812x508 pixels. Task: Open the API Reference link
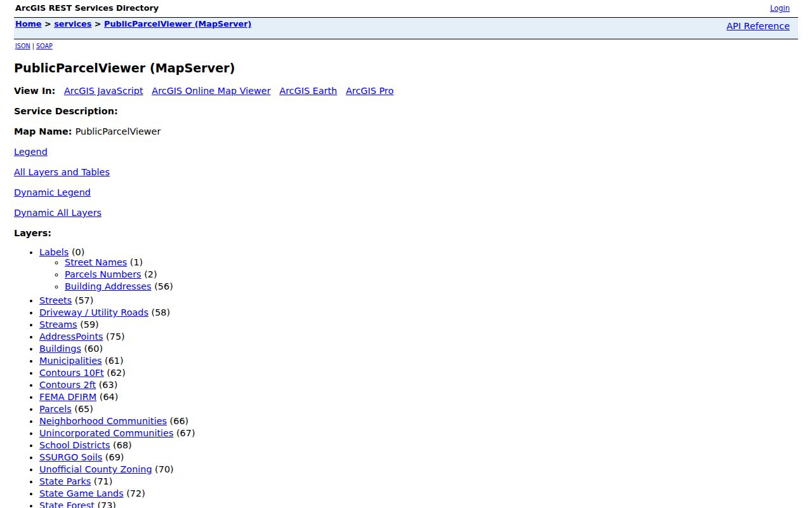(758, 26)
